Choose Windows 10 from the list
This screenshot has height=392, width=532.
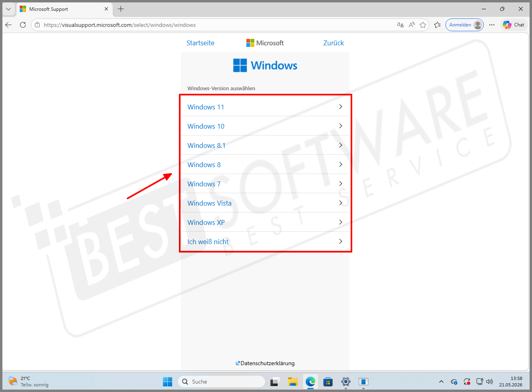point(265,126)
